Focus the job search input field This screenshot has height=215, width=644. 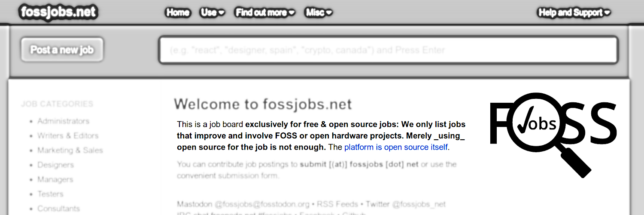click(x=388, y=50)
